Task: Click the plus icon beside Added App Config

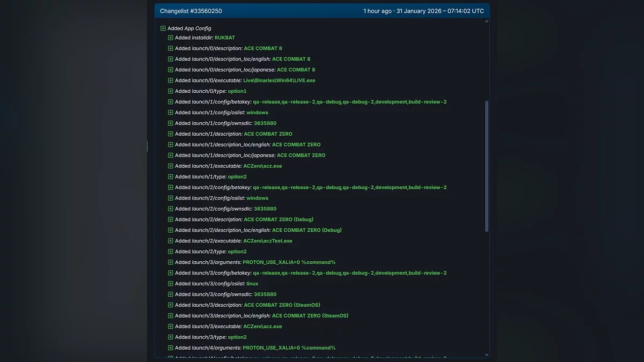Action: click(163, 28)
